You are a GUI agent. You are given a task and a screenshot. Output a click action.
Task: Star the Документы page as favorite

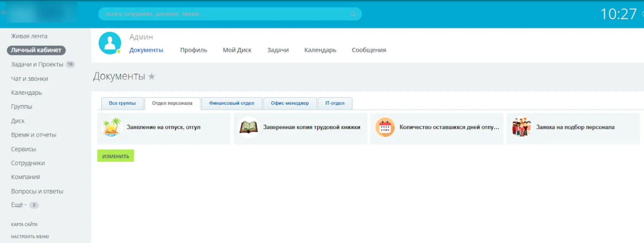coord(152,76)
